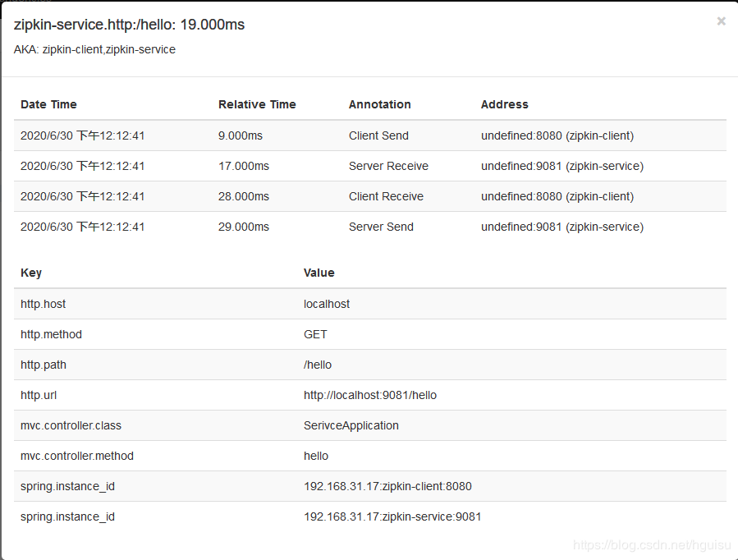Click the span title zipkin-service.http:/hello

click(x=129, y=25)
